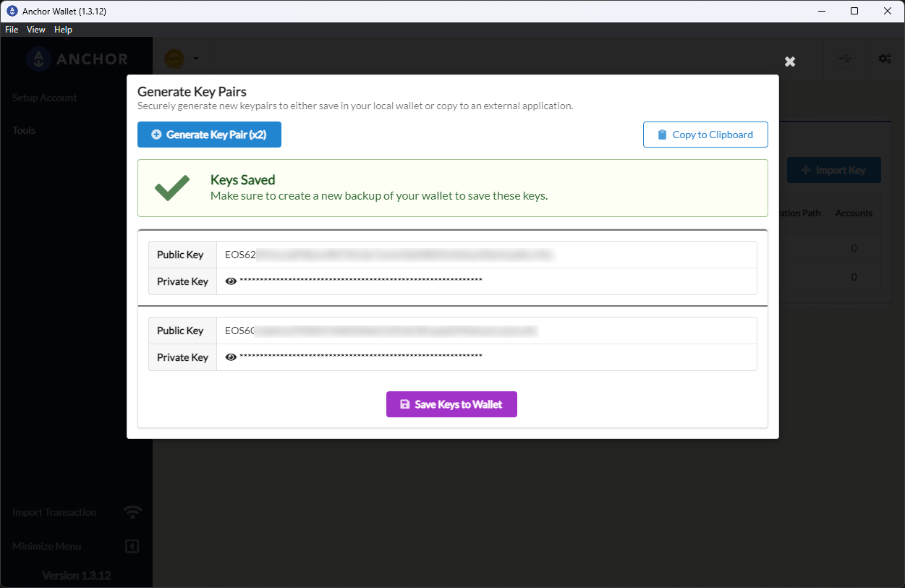Copy the generated keys to clipboard
Viewport: 905px width, 588px height.
(705, 135)
